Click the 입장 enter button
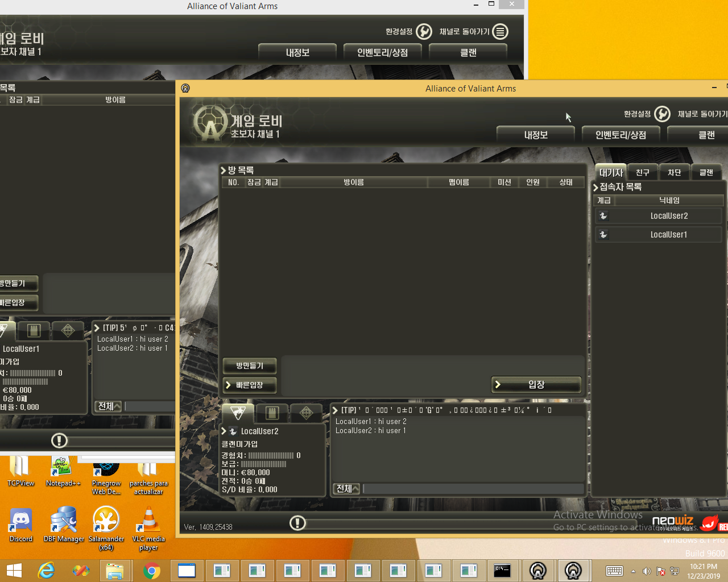 click(536, 384)
